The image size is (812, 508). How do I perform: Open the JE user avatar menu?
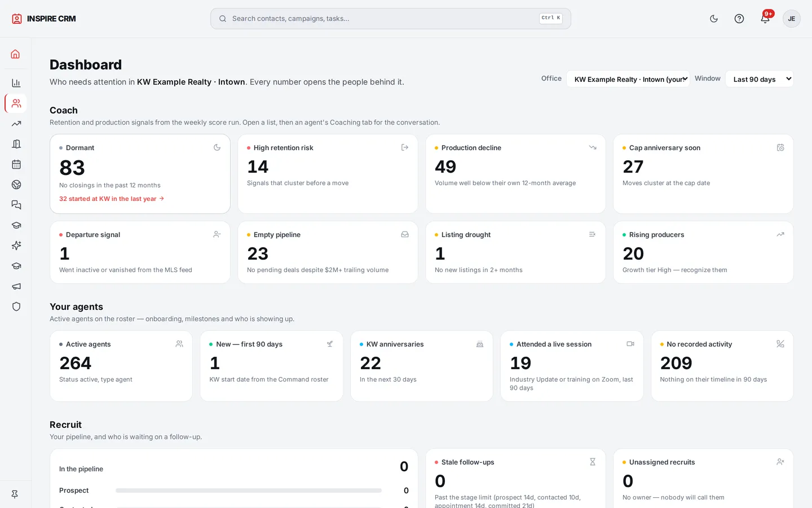(791, 19)
